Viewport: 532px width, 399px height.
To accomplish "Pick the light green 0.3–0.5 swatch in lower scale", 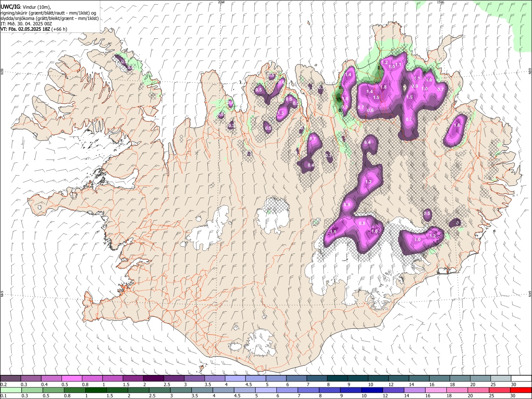I will click(32, 390).
